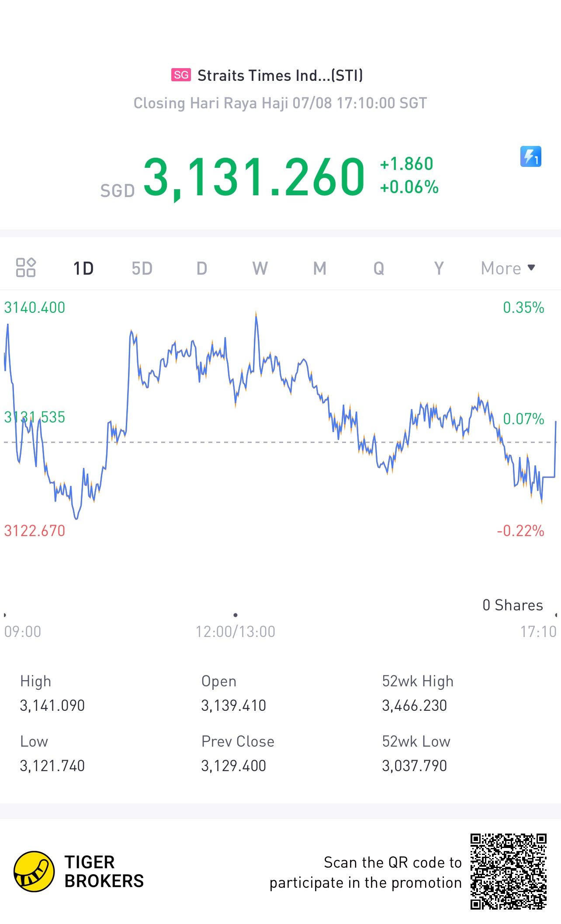
Task: Tap the blue lightning quick-trade icon
Action: tap(530, 156)
